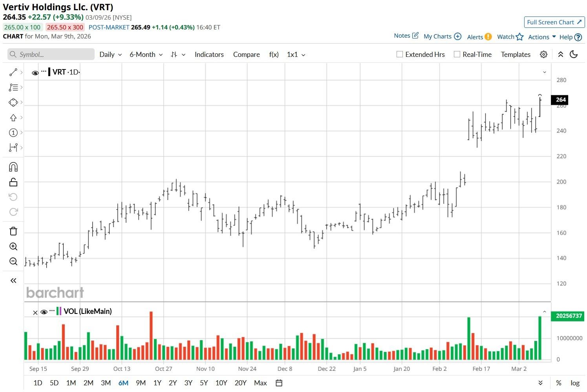Screen dimensions: 587x392
Task: Collapse the VRT price pane
Action: (x=545, y=72)
